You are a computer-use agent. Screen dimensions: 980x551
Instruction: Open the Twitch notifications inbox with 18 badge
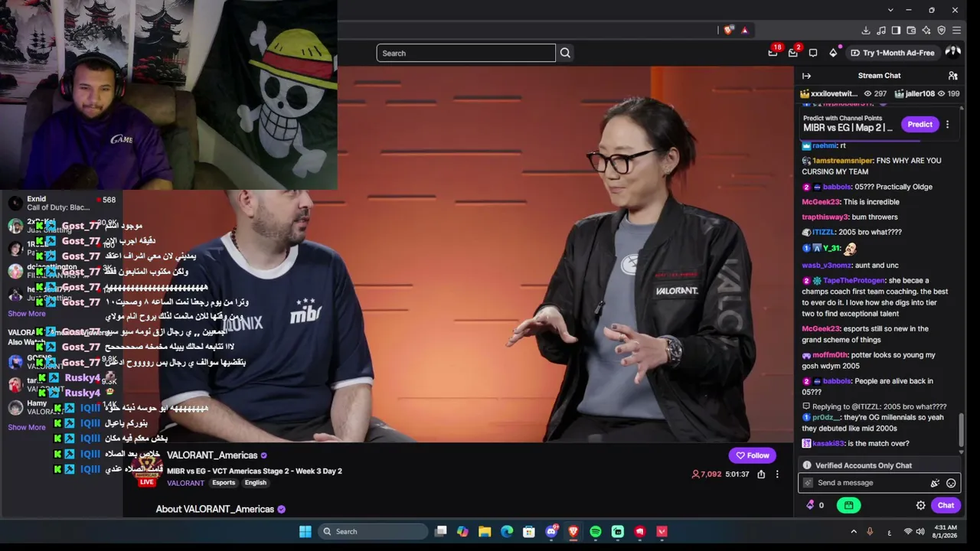coord(773,52)
